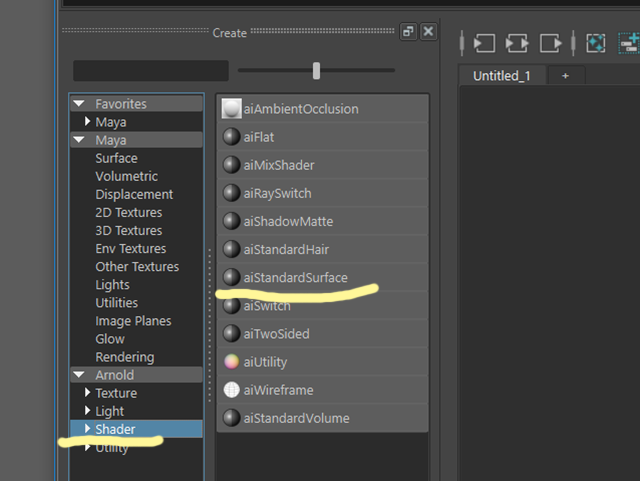Click the output connections graph icon
640x481 pixels.
point(551,43)
